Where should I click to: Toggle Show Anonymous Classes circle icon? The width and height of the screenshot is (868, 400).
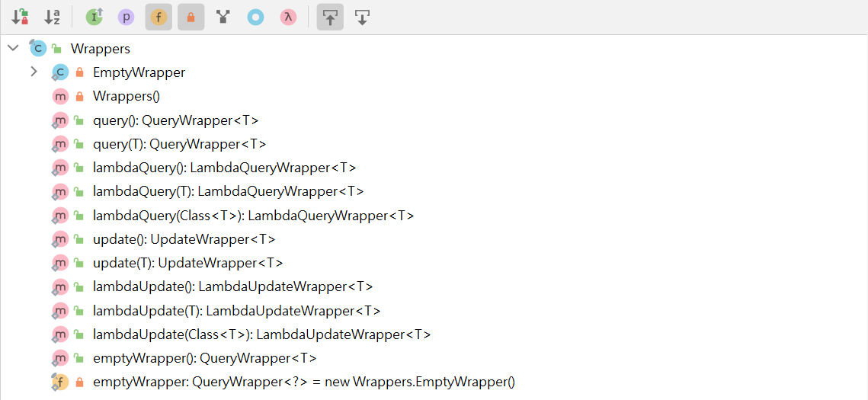(255, 18)
